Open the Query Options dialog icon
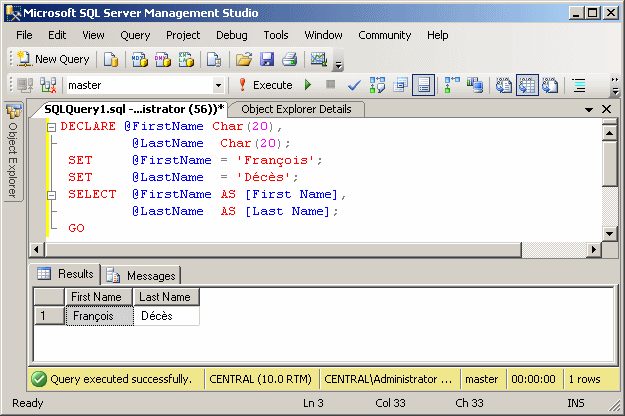This screenshot has height=416, width=625. 400,85
